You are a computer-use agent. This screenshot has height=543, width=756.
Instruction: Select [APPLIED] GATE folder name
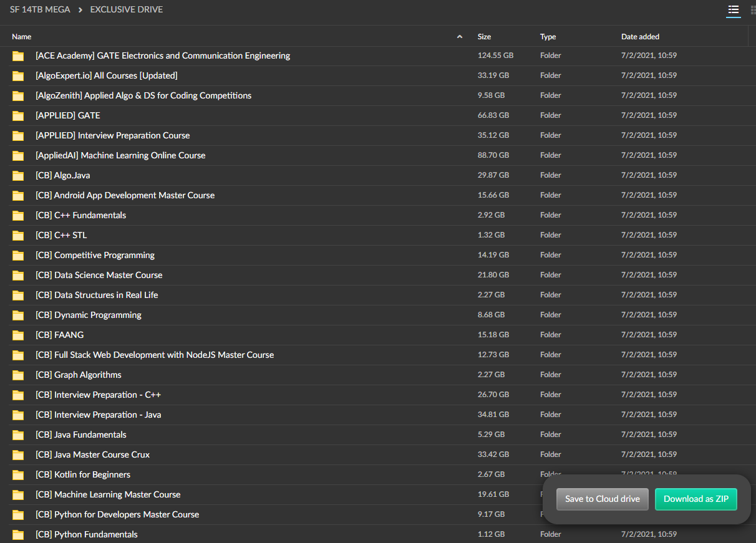(68, 115)
